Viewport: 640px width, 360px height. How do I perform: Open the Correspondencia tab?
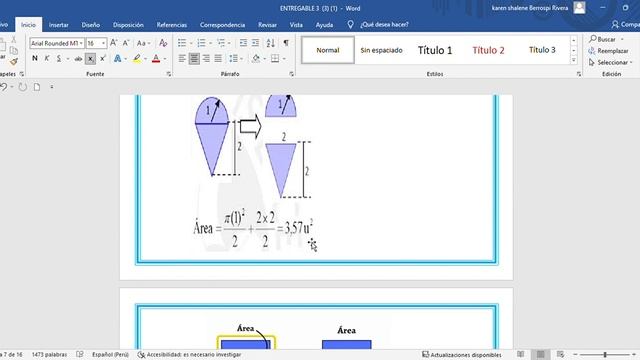click(222, 24)
